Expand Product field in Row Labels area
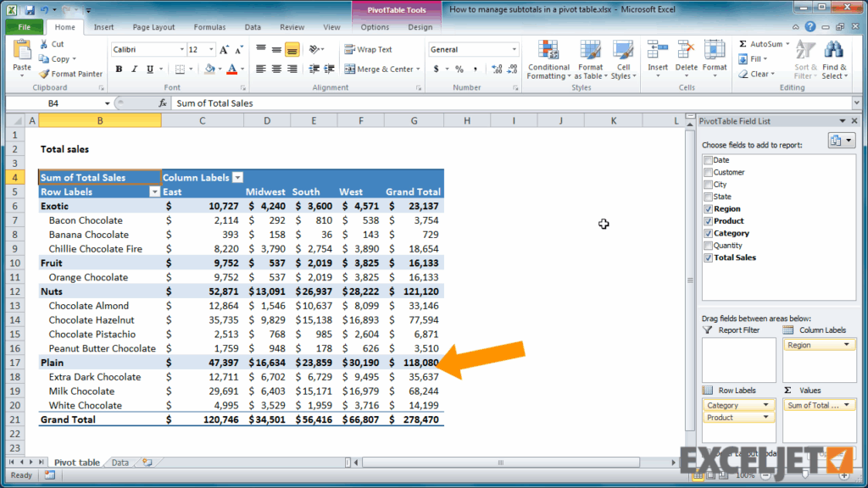The width and height of the screenshot is (868, 488). tap(765, 417)
